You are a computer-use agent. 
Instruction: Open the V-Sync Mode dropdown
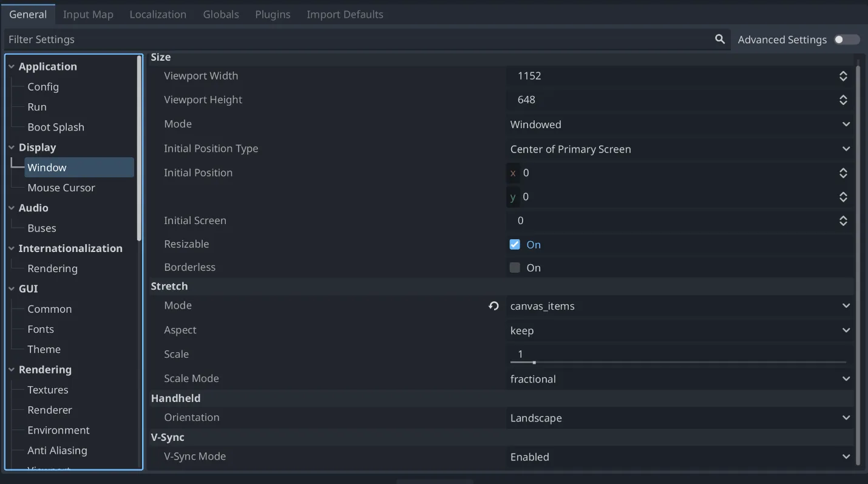coord(679,457)
